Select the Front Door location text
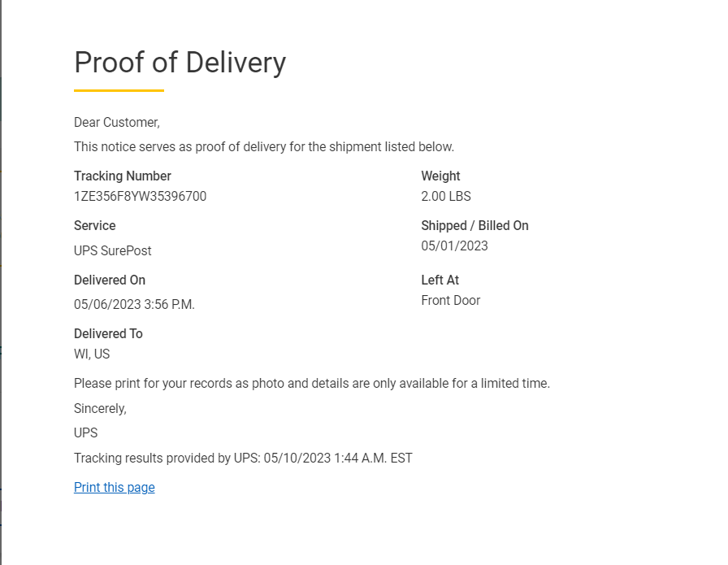 [450, 300]
